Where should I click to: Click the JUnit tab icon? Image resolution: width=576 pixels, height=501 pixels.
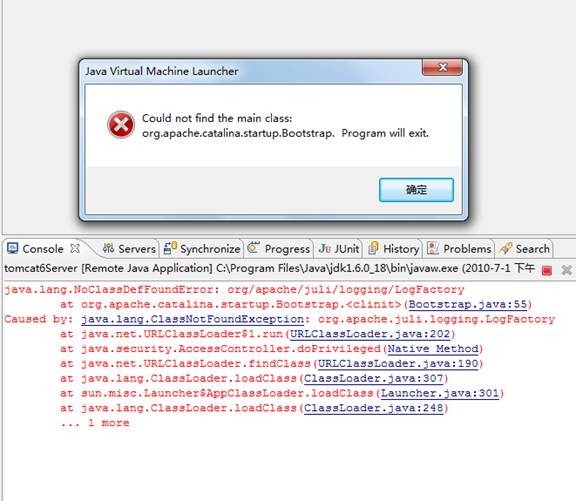(x=324, y=249)
